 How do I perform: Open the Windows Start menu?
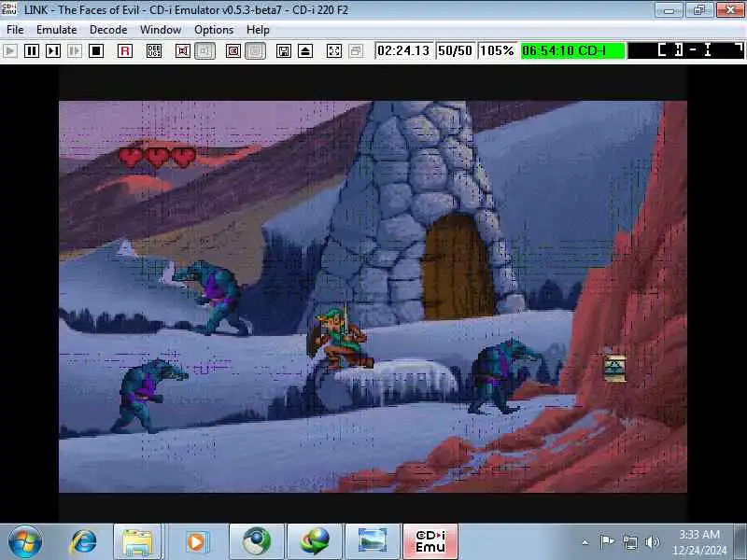pos(25,541)
